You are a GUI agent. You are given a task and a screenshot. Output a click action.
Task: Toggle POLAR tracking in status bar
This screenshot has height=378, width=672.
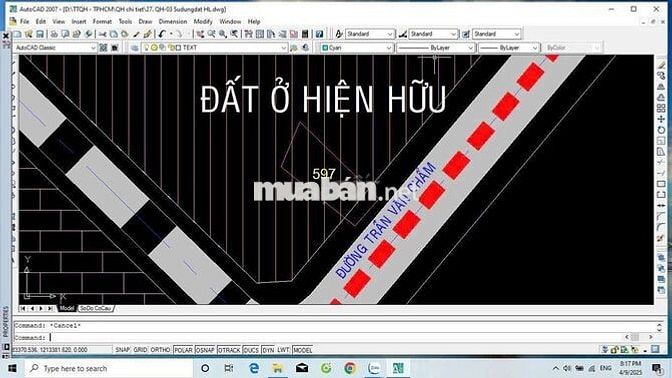[183, 350]
